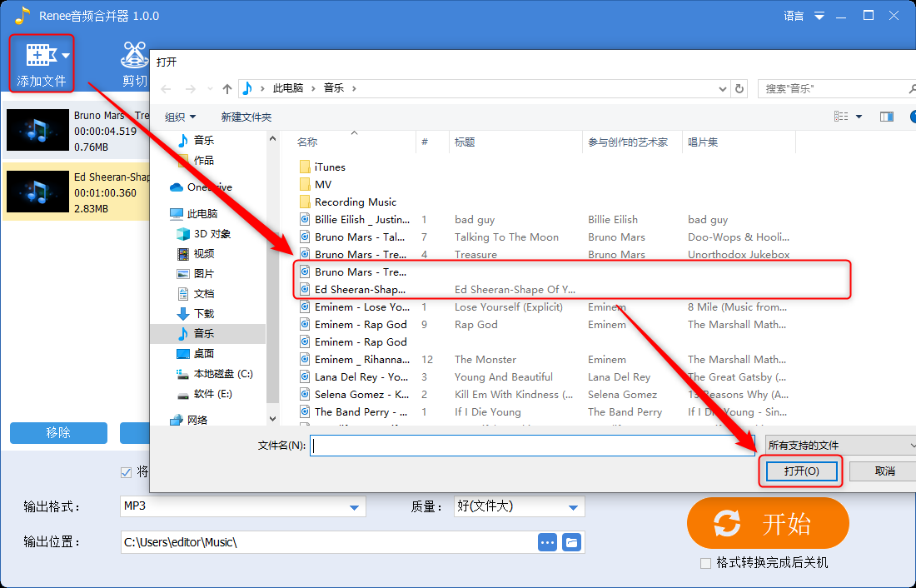Select 下载 in navigation pane

pyautogui.click(x=197, y=314)
